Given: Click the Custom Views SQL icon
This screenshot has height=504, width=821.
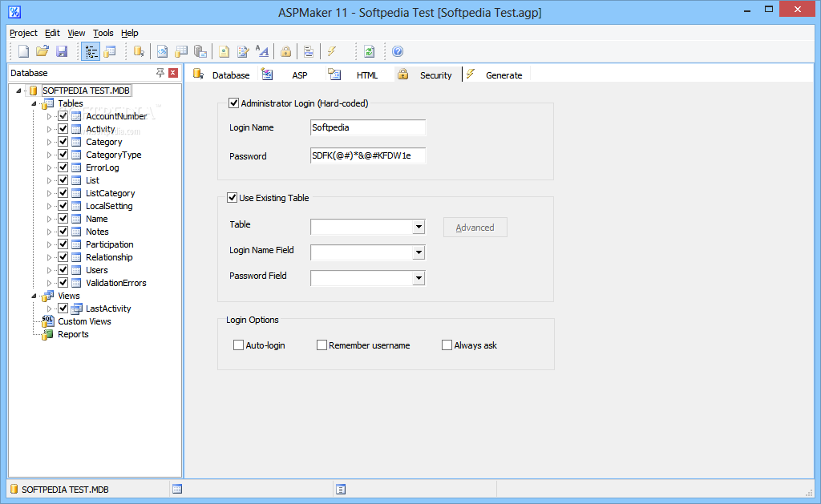Looking at the screenshot, I should 47,321.
